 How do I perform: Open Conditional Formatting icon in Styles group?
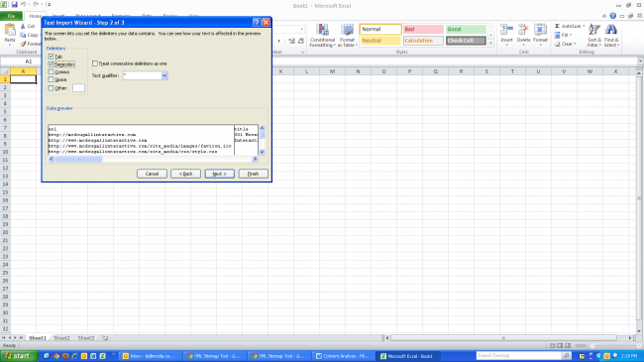pyautogui.click(x=322, y=30)
